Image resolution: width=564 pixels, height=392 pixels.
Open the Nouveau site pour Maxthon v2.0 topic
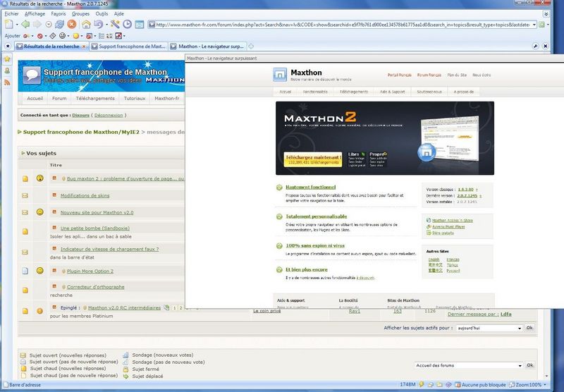97,212
